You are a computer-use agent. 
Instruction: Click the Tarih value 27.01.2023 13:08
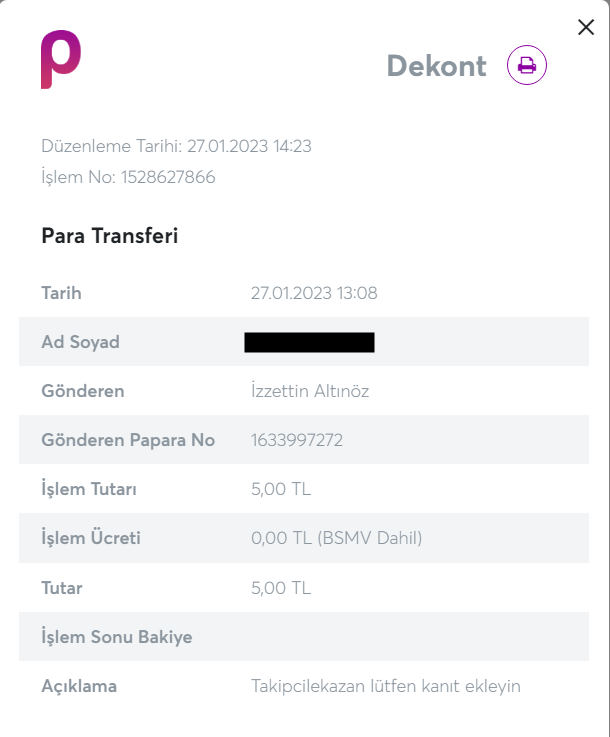click(x=314, y=293)
